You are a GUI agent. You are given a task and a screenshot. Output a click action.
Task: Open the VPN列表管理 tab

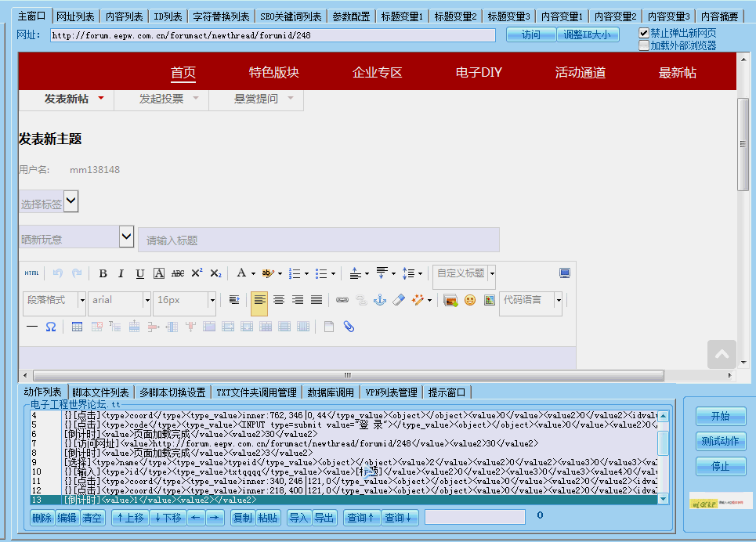pyautogui.click(x=392, y=392)
